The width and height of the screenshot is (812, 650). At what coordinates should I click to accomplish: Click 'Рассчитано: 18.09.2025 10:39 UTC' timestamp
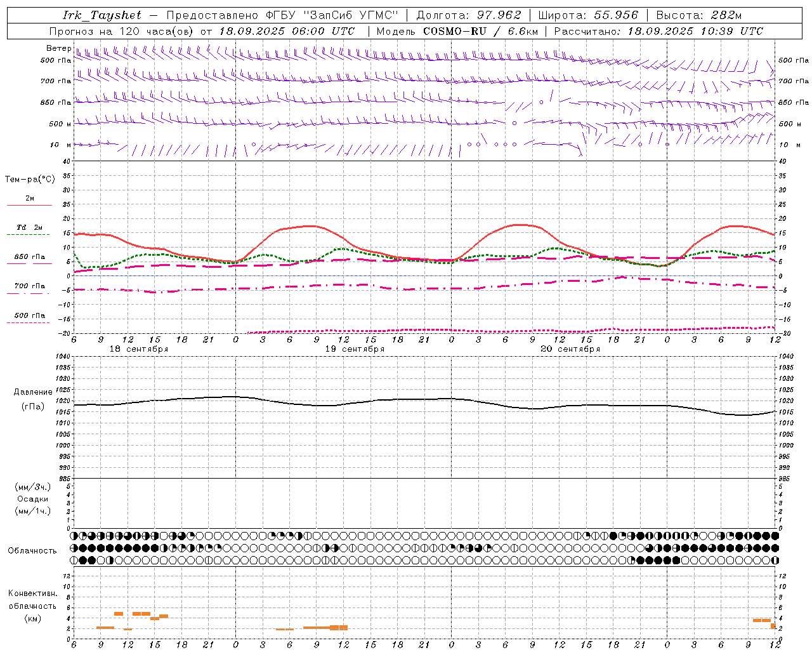pos(658,31)
